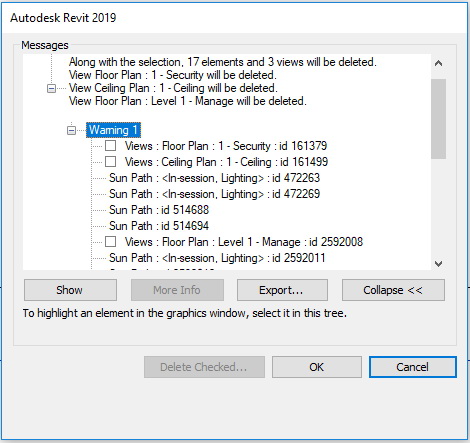Check the Level 1 - Manage view checkbox
The height and width of the screenshot is (443, 470).
(x=110, y=242)
